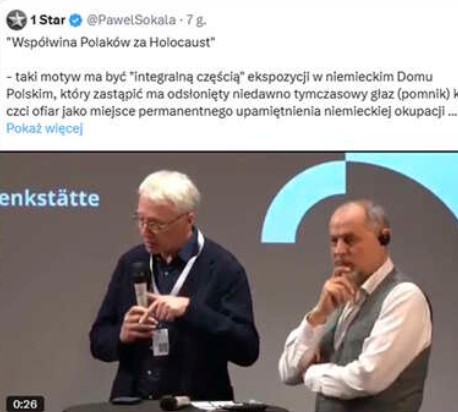Click the microphone lying on table
The image size is (458, 412).
pos(175,403)
